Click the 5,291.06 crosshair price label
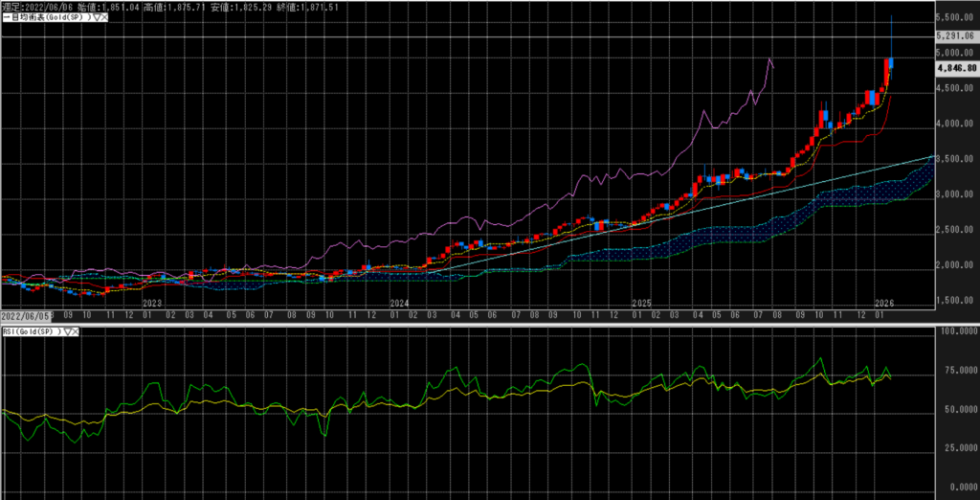This screenshot has height=500, width=980. (x=956, y=36)
